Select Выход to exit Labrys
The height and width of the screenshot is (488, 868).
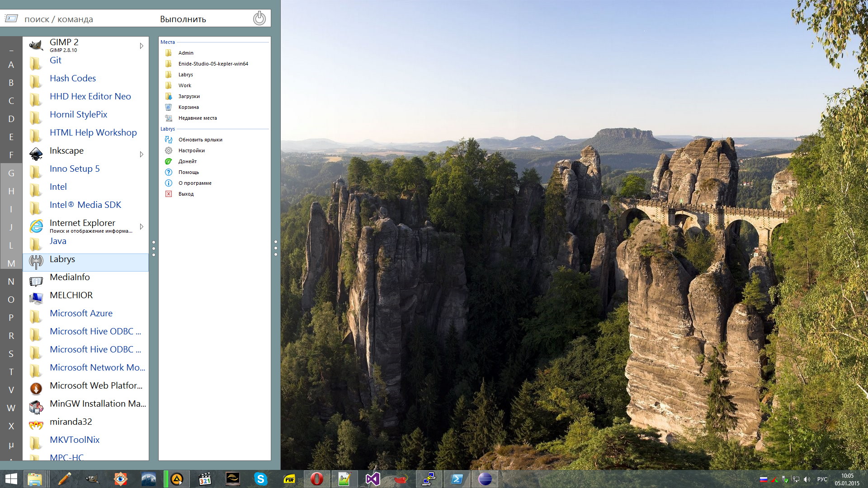[x=186, y=194]
